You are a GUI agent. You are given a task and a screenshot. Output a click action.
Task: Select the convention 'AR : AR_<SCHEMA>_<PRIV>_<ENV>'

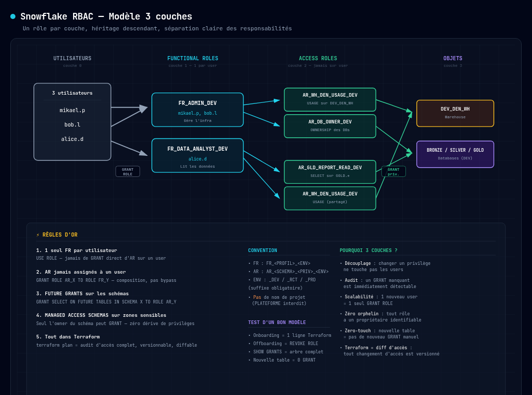[289, 272]
